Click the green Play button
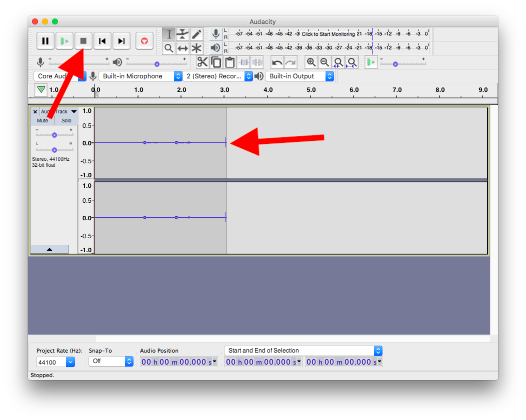Screen dimensions: 526x420 pyautogui.click(x=64, y=41)
